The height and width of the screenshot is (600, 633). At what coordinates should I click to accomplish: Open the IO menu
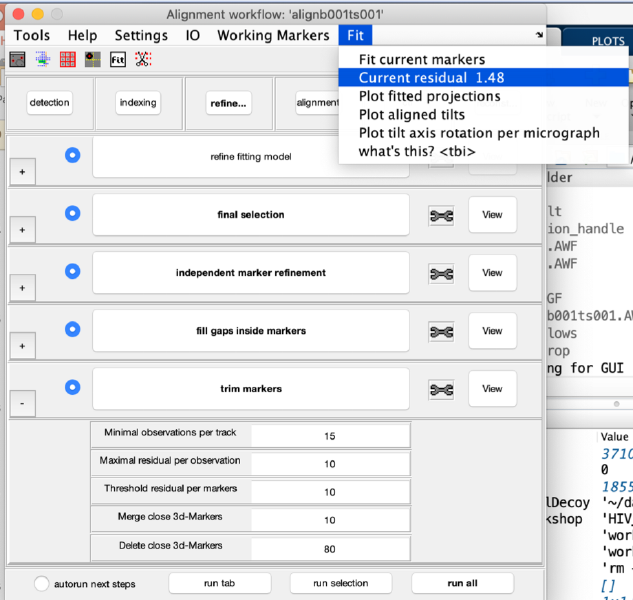193,36
